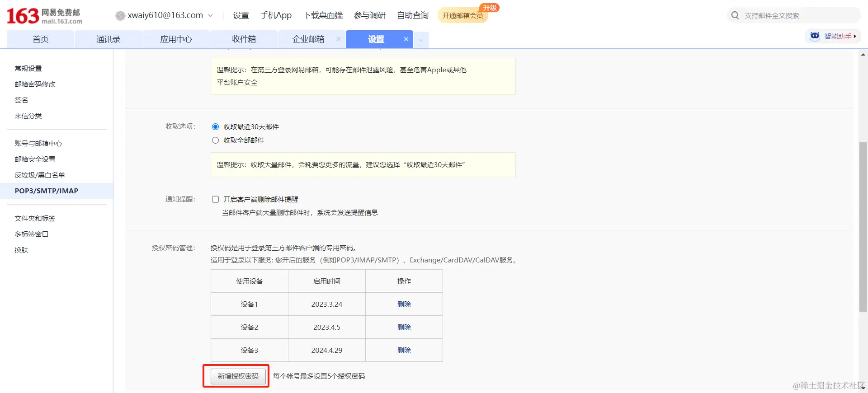Switch to the 首页 tab
This screenshot has height=393, width=868.
point(41,39)
